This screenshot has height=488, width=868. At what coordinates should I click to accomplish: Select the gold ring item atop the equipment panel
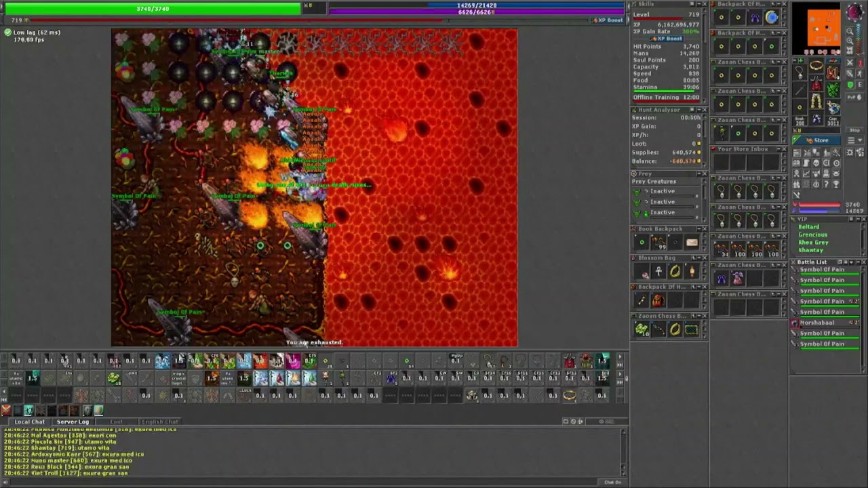coord(816,64)
